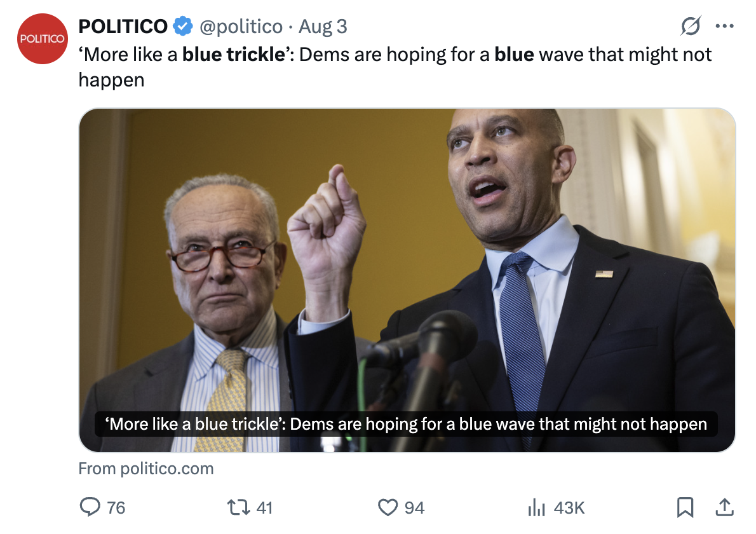This screenshot has width=756, height=534.
Task: Open the Grok slashed-circle icon
Action: pyautogui.click(x=691, y=27)
